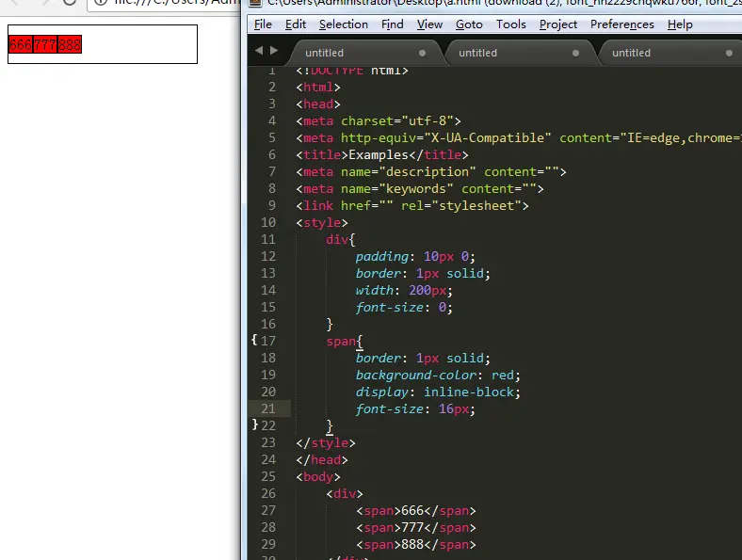Click 'display: inline-block;' line
Viewport: 742px width, 560px height.
coord(438,392)
